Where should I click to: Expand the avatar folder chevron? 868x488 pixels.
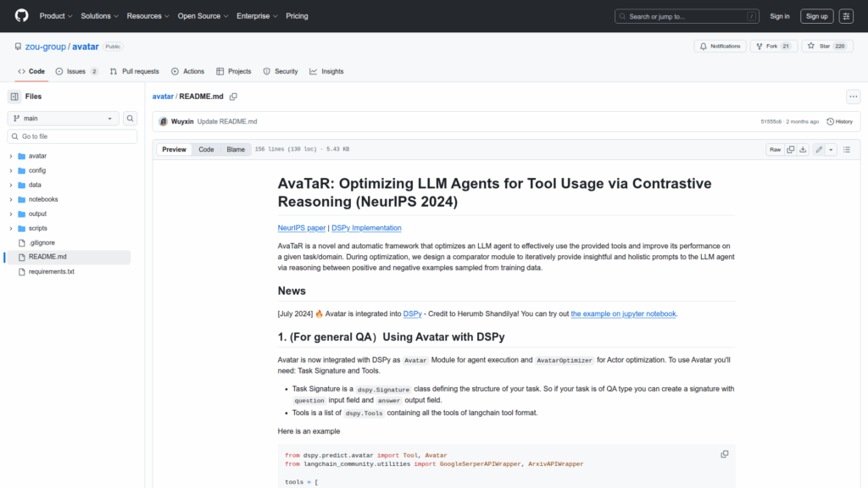click(10, 156)
